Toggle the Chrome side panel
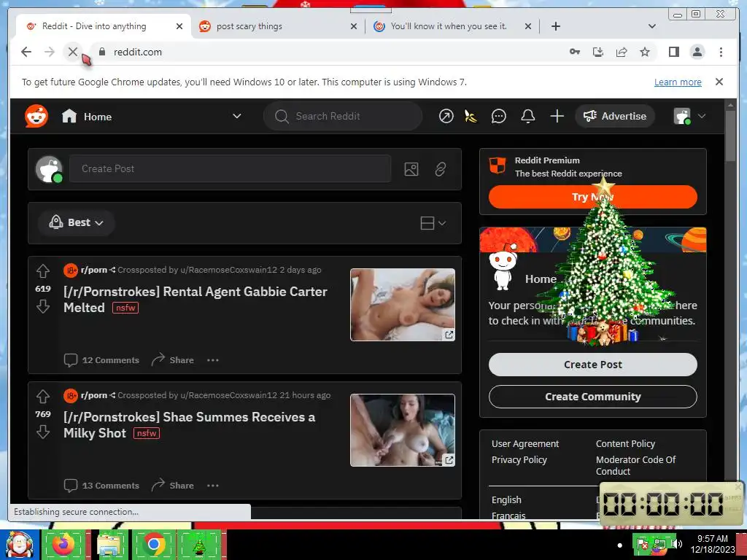This screenshot has height=560, width=747. (x=673, y=52)
